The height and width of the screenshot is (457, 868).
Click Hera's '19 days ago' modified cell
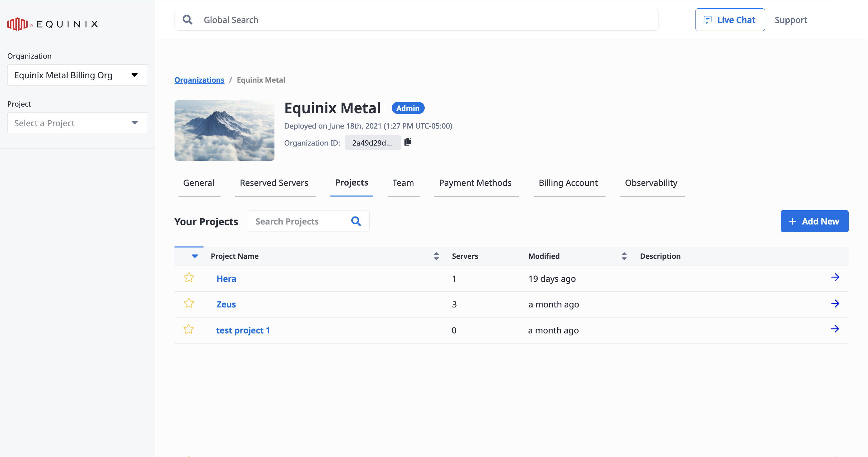tap(552, 279)
